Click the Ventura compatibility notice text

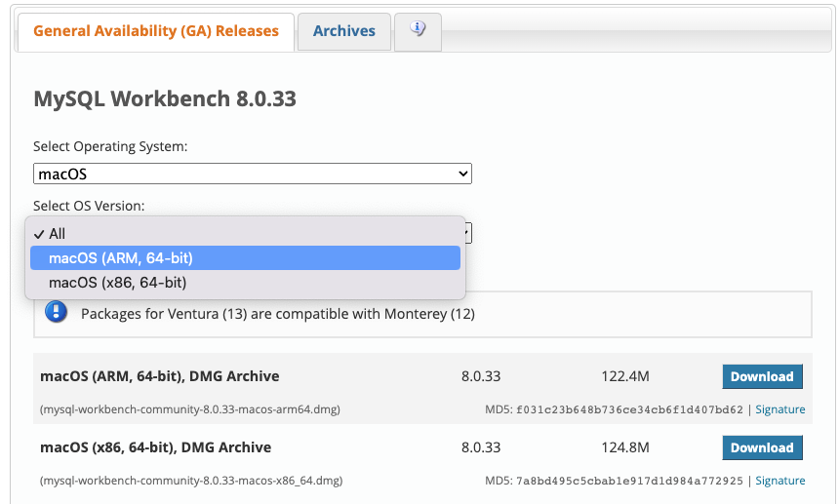(x=278, y=314)
